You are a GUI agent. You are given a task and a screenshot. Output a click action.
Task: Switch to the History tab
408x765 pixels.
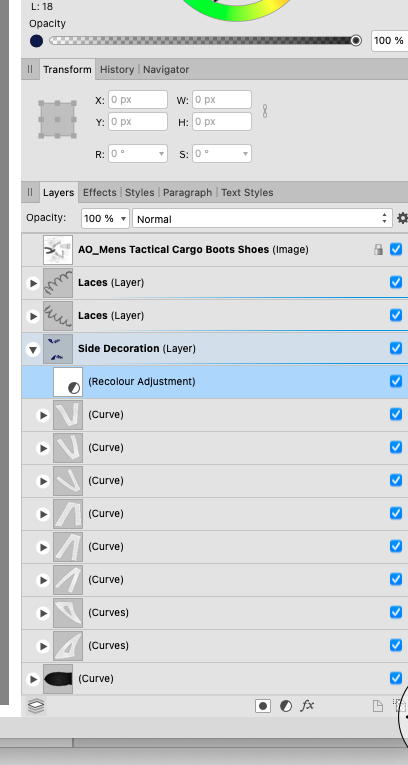tap(117, 69)
